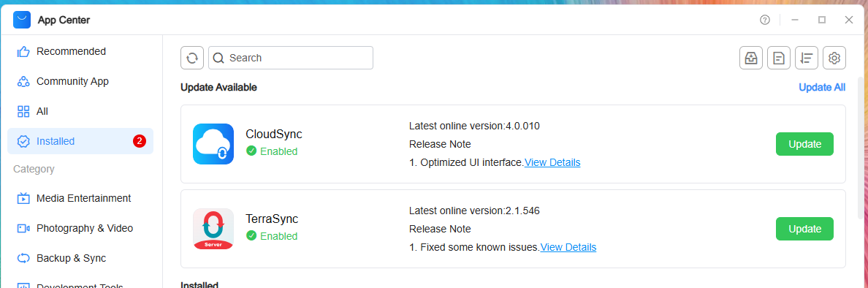Select the Installed sidebar item
This screenshot has height=288, width=868.
(80, 141)
